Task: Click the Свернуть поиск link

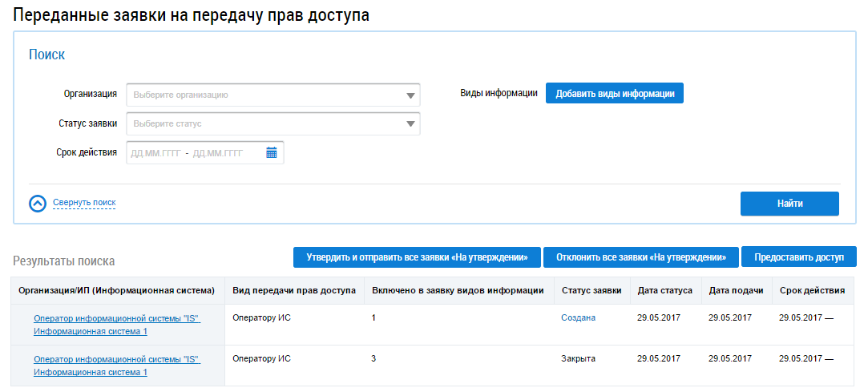Action: [x=84, y=203]
